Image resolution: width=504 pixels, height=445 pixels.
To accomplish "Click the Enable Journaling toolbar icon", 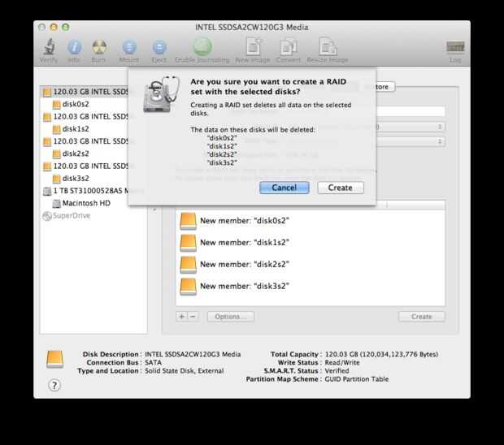I will [202, 50].
